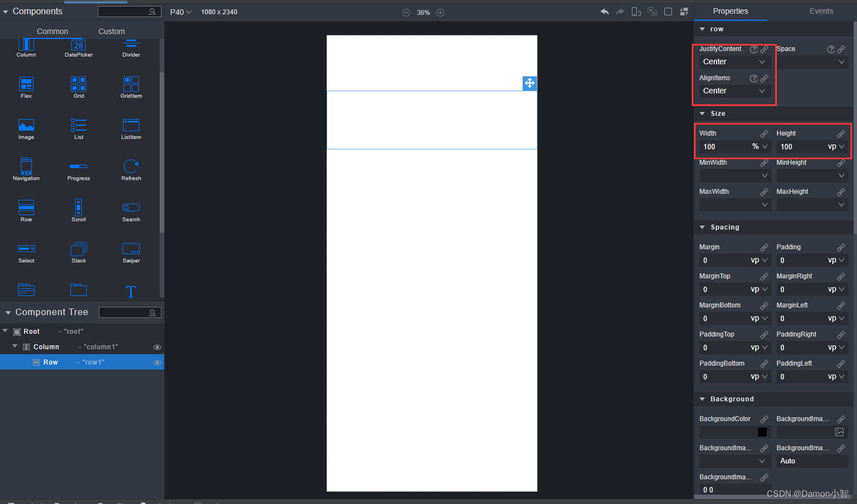Open the JustifyContent help icon

click(x=754, y=49)
